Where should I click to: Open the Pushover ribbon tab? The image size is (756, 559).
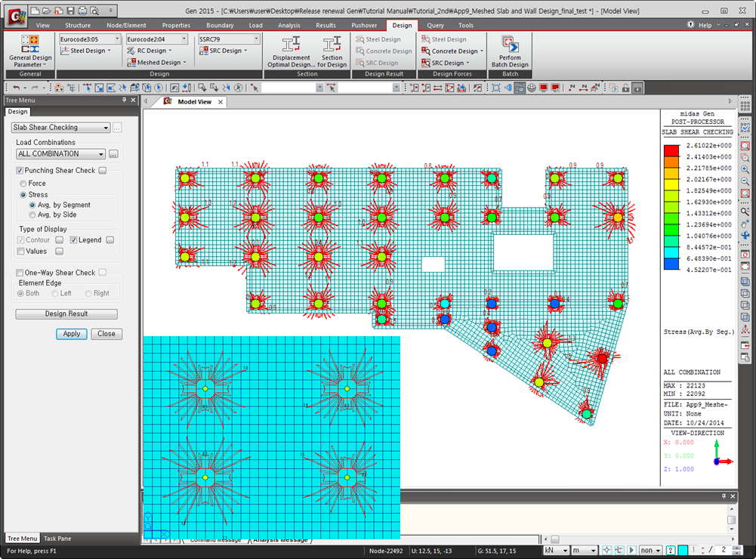364,25
